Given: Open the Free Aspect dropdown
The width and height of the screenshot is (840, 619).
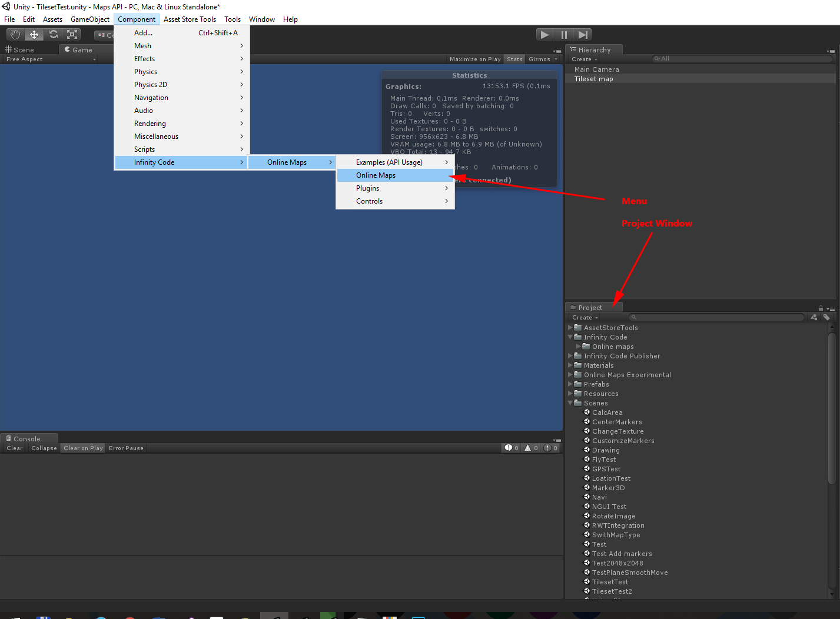Looking at the screenshot, I should coord(51,59).
